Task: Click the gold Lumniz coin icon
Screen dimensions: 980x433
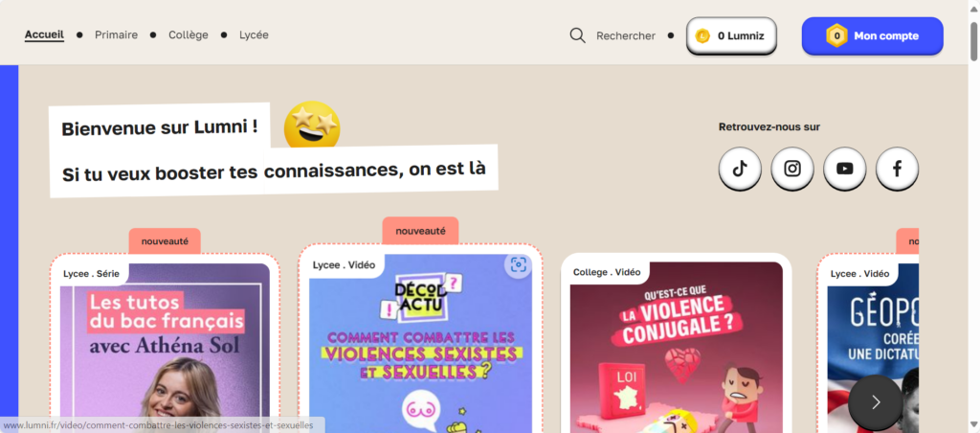Action: point(702,36)
